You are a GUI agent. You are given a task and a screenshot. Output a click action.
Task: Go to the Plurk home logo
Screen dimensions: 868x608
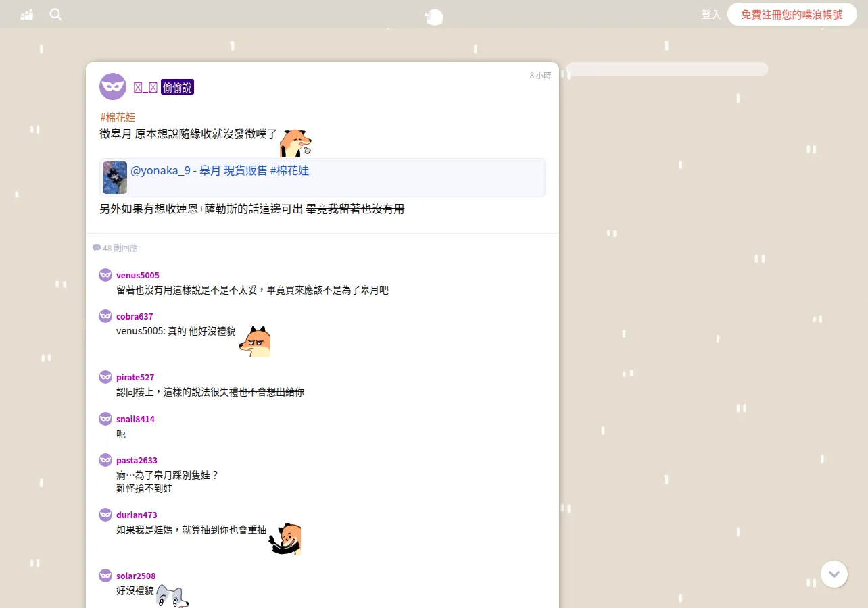tap(434, 17)
